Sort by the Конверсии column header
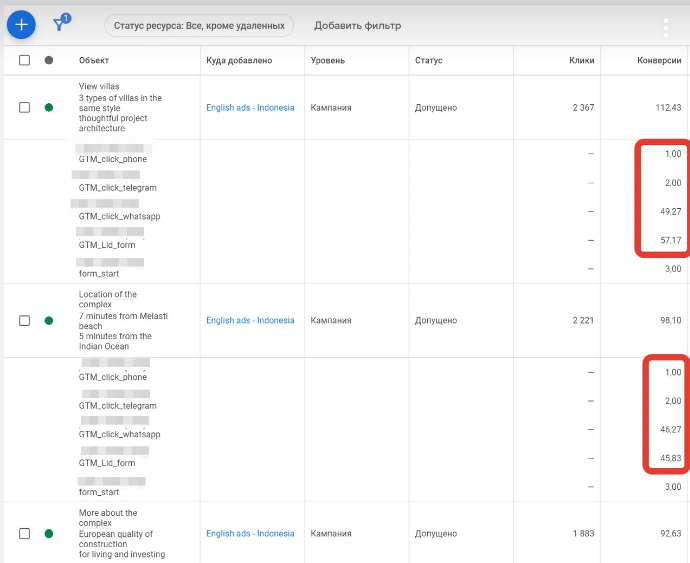 coord(658,60)
